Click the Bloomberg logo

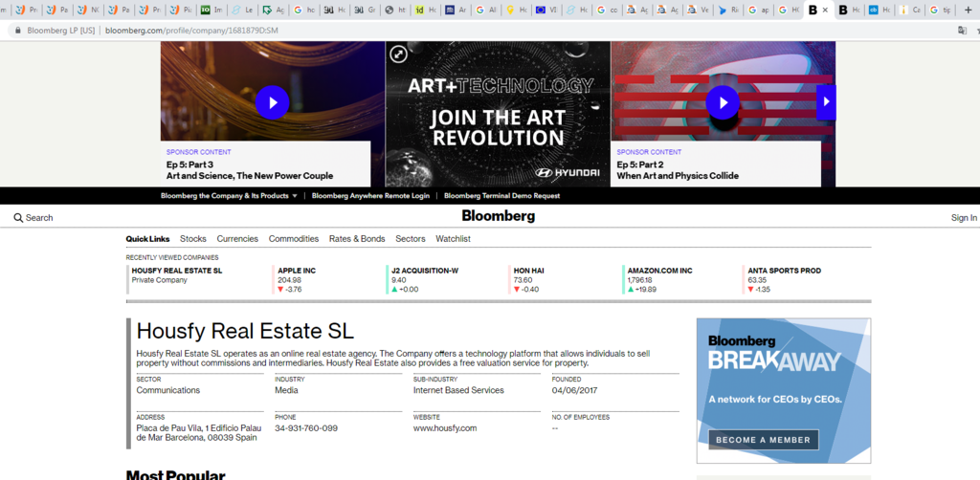(x=498, y=216)
